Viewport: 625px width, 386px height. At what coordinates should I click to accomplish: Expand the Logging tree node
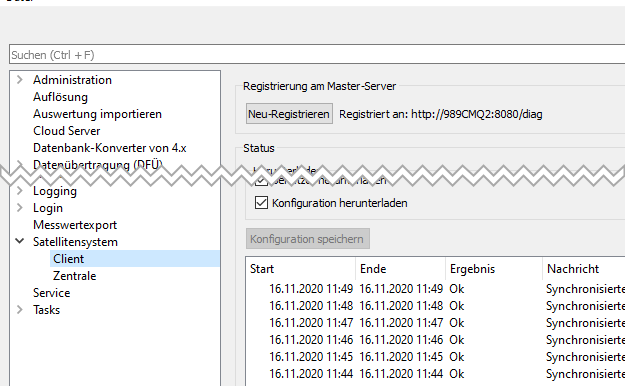[x=20, y=191]
